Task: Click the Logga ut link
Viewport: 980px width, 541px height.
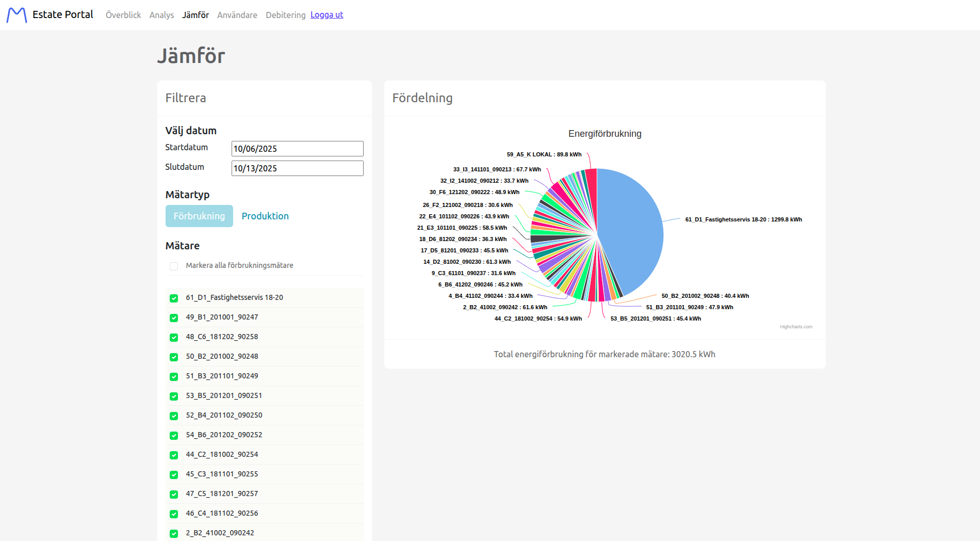Action: click(x=327, y=14)
